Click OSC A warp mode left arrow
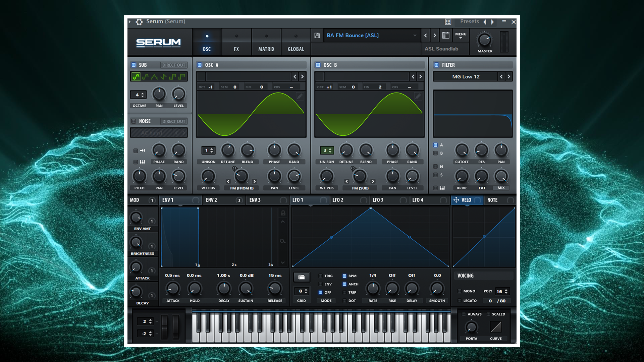Viewport: 644px width, 362px height. (228, 181)
